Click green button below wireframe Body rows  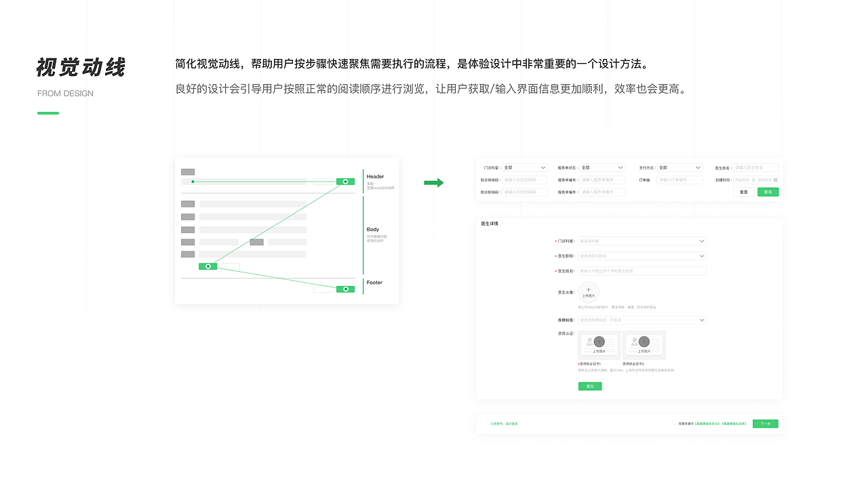(x=208, y=266)
